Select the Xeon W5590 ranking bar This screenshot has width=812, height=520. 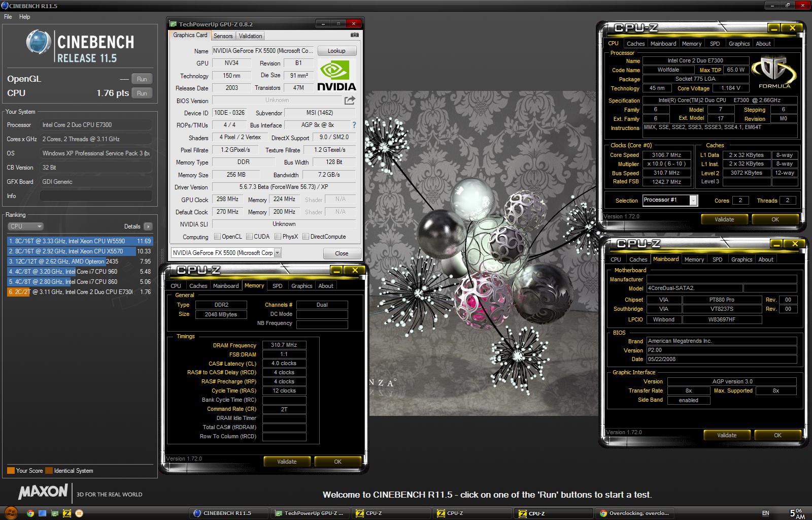pyautogui.click(x=80, y=241)
